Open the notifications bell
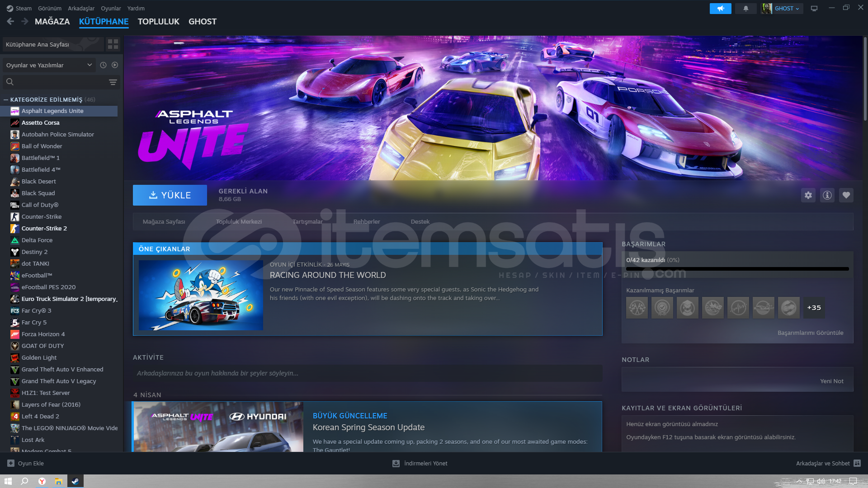This screenshot has height=488, width=868. [x=745, y=8]
